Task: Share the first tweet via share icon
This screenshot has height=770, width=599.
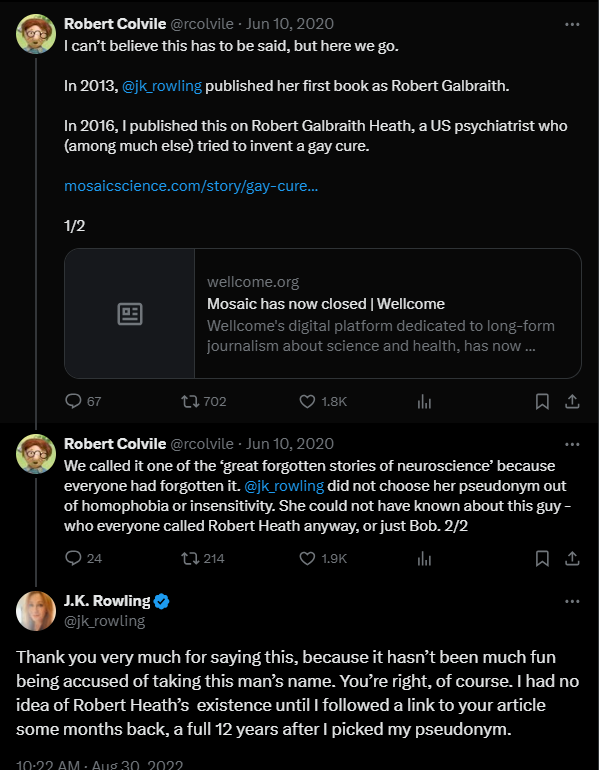Action: pyautogui.click(x=572, y=402)
